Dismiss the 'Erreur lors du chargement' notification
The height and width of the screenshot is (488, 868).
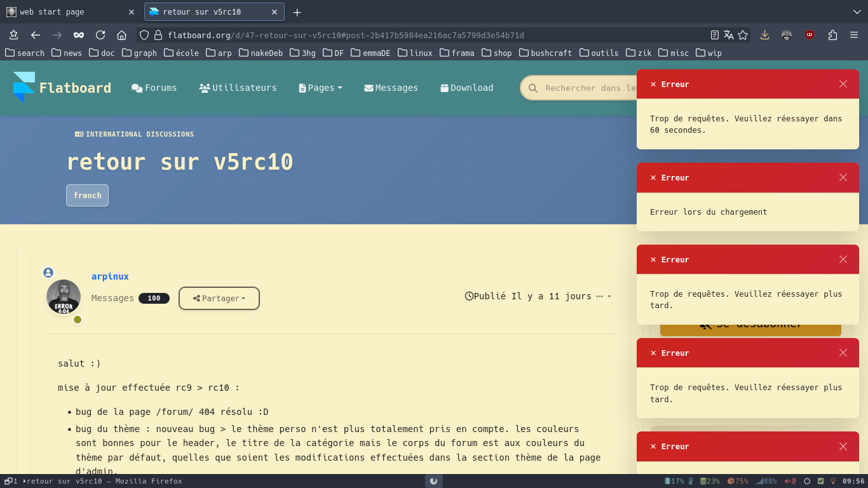[x=843, y=177]
